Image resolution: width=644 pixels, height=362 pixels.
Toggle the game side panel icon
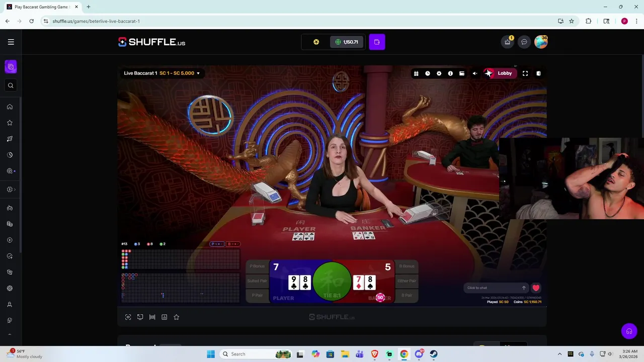[538, 74]
